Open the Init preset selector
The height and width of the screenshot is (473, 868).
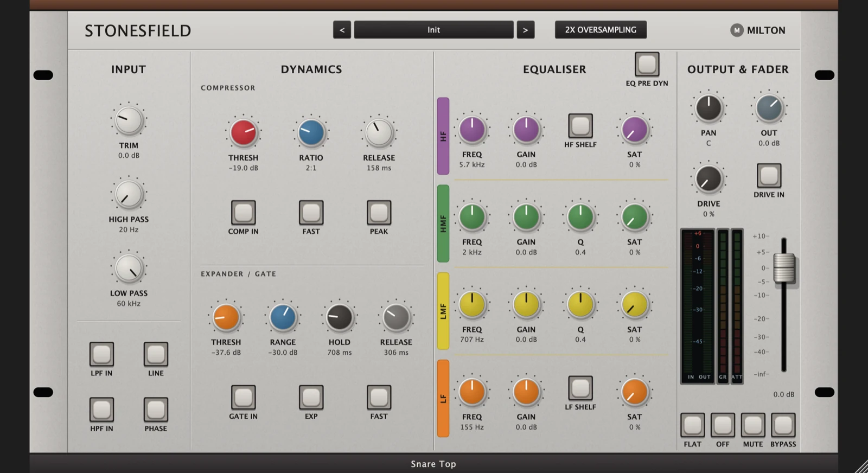coord(433,30)
